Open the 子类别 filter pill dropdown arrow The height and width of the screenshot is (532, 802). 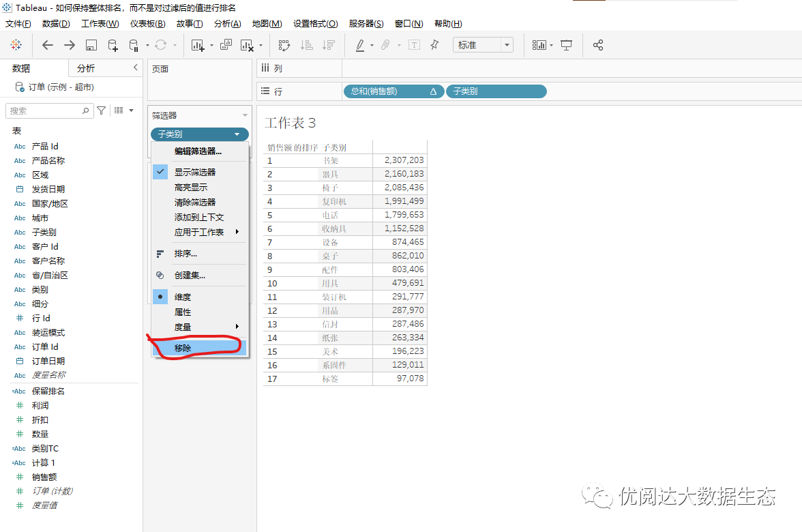point(237,134)
